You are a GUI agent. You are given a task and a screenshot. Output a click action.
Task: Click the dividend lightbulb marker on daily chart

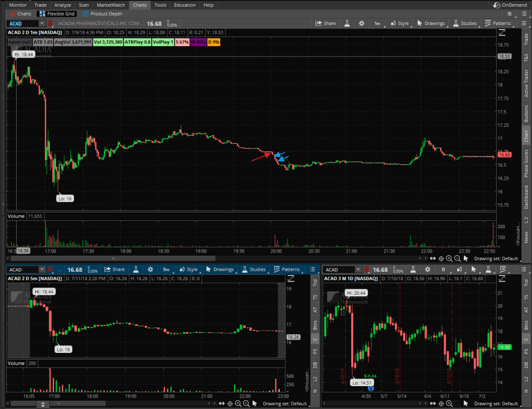tap(370, 388)
